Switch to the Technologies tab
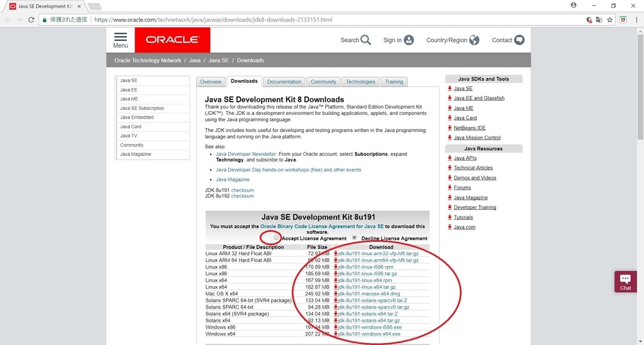Screen dimensions: 644x345 coord(360,82)
